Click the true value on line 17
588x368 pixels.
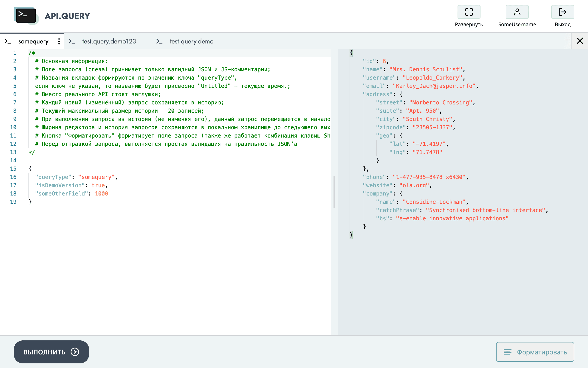pyautogui.click(x=98, y=185)
